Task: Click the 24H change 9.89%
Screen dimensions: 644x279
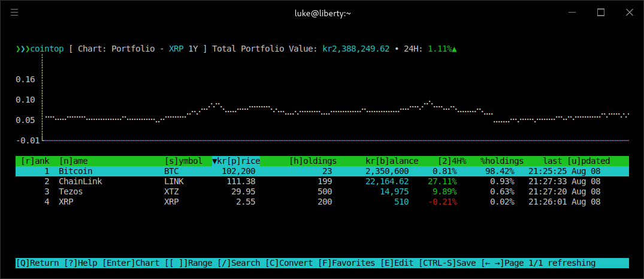Action: tap(445, 192)
